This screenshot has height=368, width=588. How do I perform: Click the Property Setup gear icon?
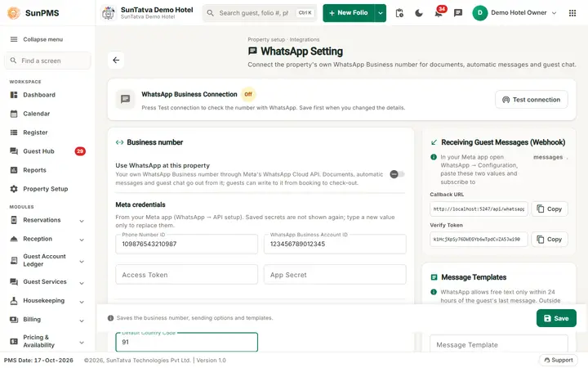pos(14,189)
